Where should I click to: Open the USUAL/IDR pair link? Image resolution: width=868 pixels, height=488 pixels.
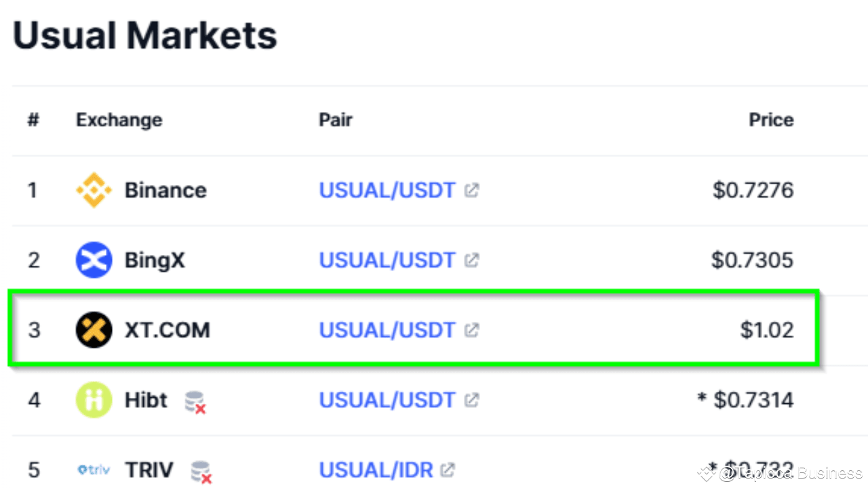click(x=376, y=470)
